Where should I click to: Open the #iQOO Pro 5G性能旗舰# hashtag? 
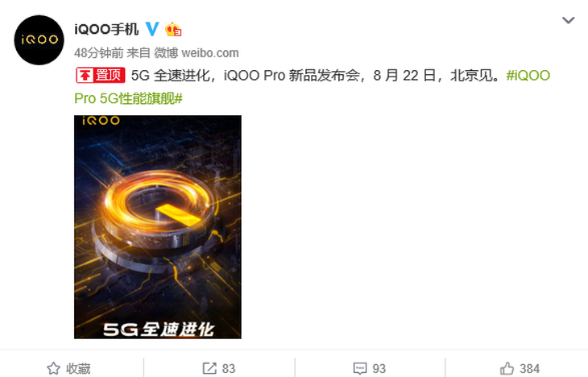coord(312,87)
